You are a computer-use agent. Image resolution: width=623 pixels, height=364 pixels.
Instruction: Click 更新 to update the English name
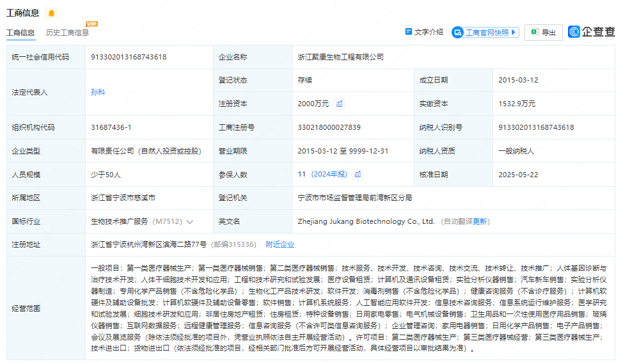tap(480, 221)
